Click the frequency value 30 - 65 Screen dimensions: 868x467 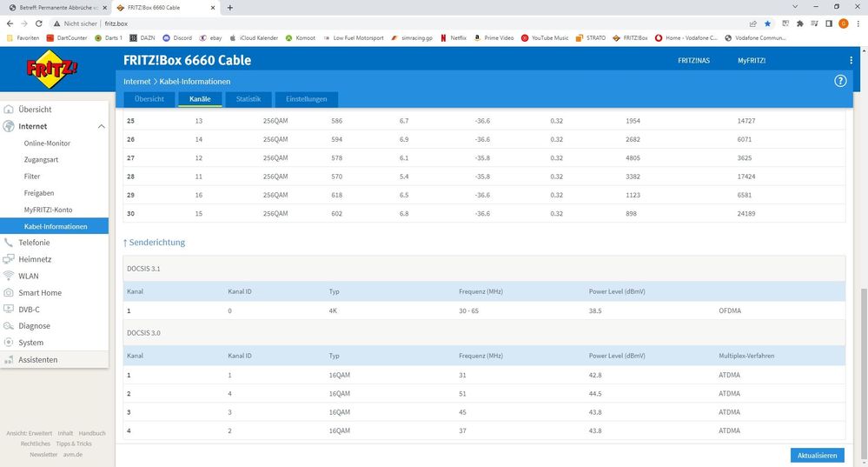[469, 310]
